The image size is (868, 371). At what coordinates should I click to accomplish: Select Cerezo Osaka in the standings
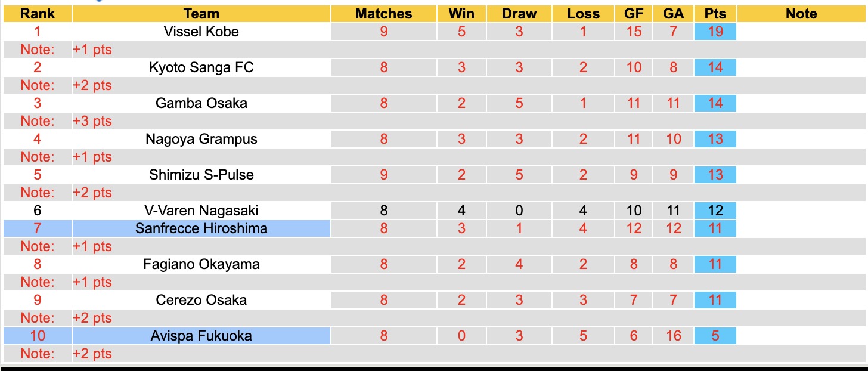coord(201,300)
